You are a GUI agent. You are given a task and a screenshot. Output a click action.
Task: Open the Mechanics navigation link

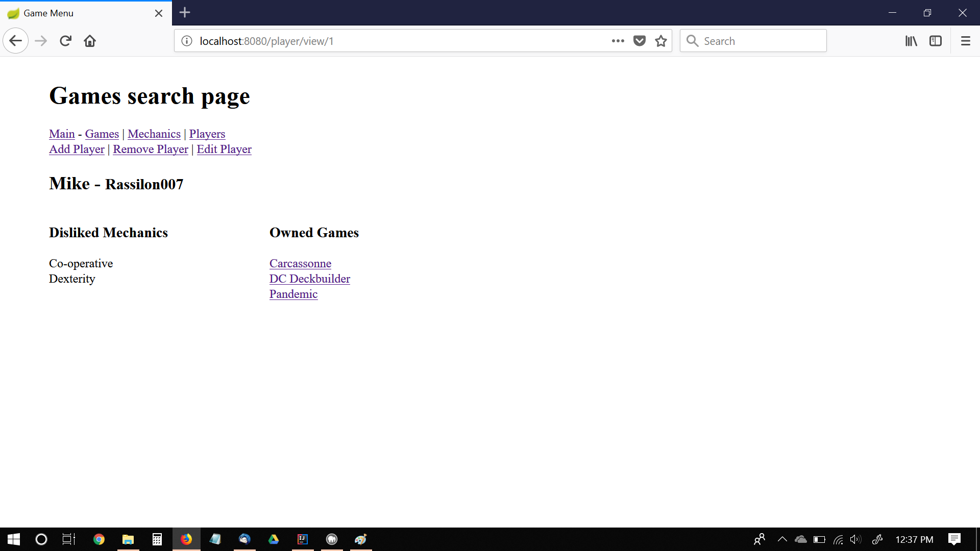click(x=154, y=134)
